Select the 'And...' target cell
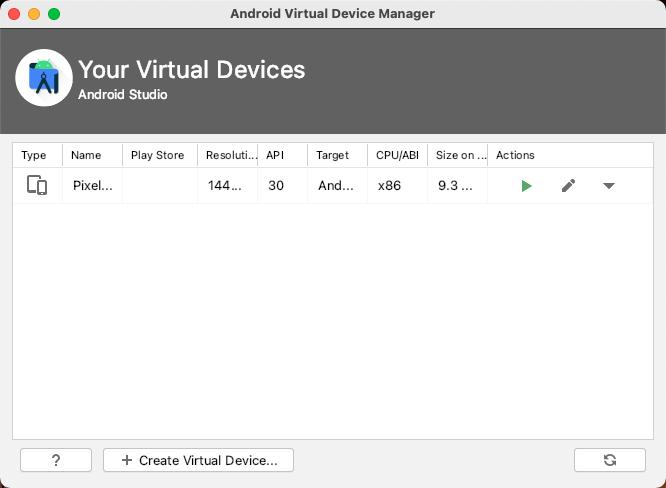Image resolution: width=666 pixels, height=488 pixels. click(338, 186)
